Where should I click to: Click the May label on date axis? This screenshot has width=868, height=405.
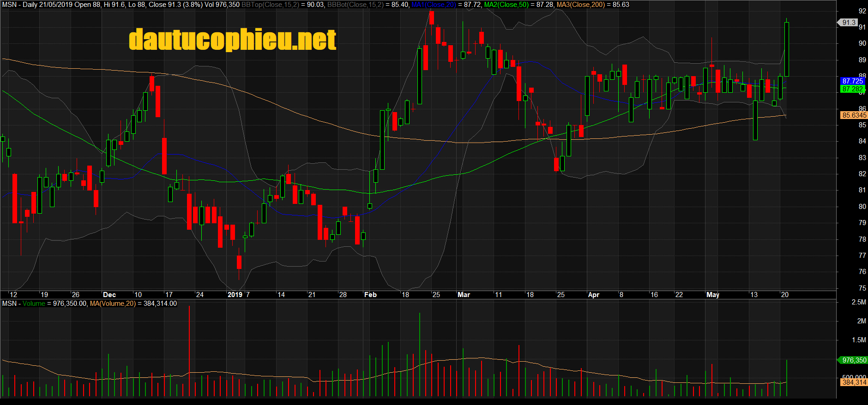pyautogui.click(x=712, y=295)
